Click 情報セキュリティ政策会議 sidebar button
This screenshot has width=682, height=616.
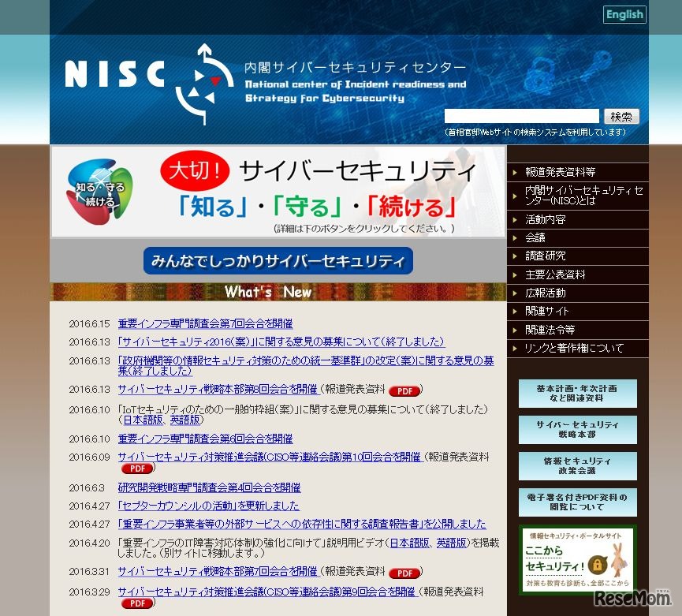[x=577, y=465]
